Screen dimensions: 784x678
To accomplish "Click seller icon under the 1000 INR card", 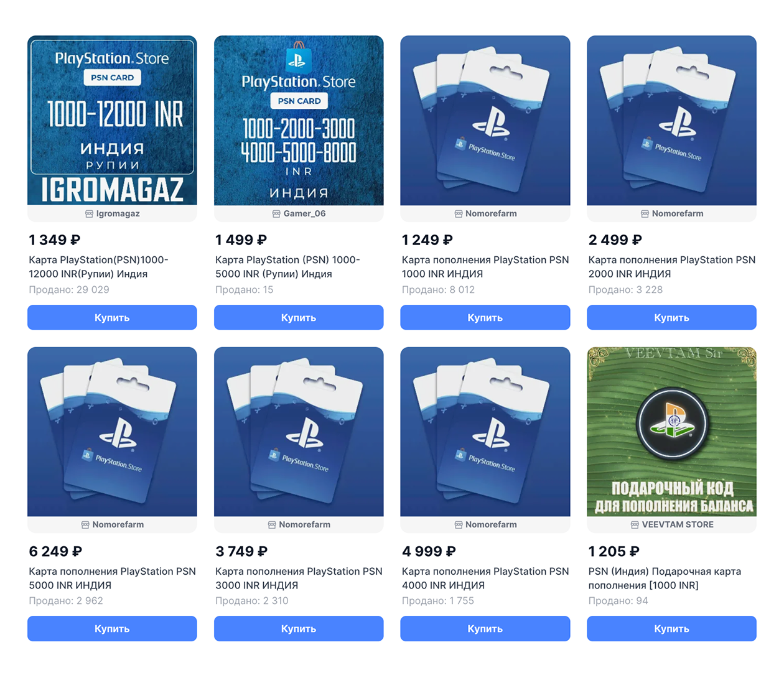I will click(x=459, y=214).
